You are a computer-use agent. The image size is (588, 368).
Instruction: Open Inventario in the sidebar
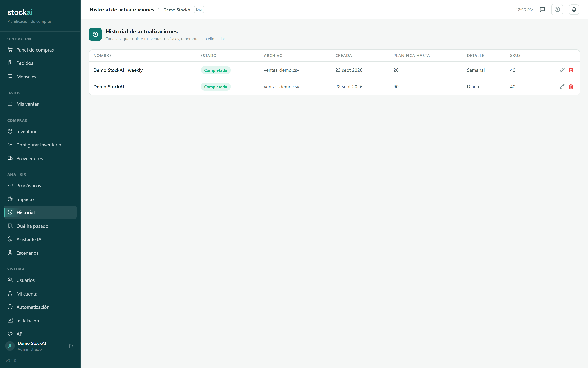(40, 131)
